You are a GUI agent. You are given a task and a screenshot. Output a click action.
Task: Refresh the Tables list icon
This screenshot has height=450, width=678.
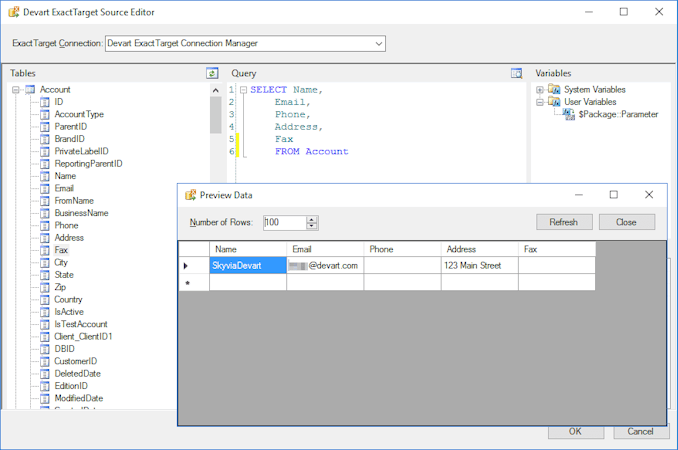(x=212, y=73)
